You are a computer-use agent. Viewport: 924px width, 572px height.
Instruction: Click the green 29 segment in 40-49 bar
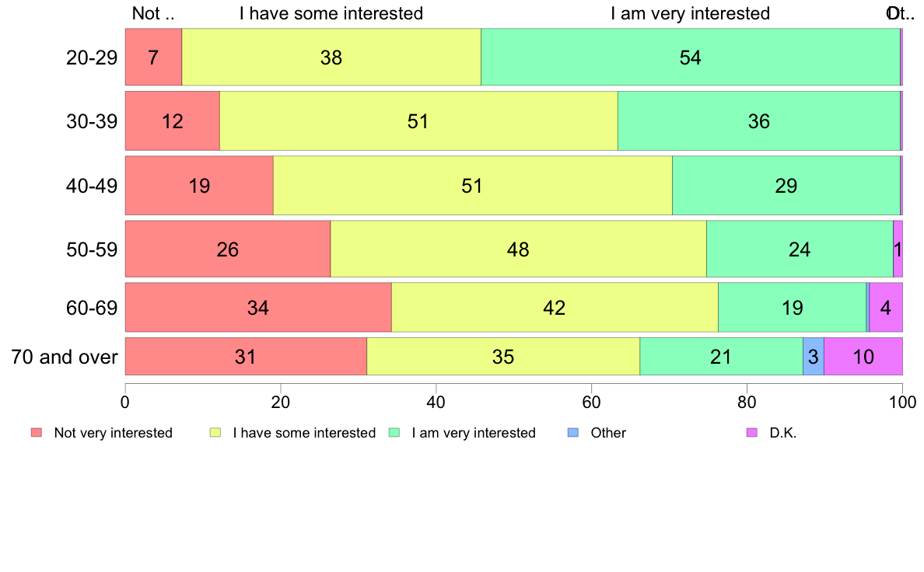pyautogui.click(x=786, y=186)
